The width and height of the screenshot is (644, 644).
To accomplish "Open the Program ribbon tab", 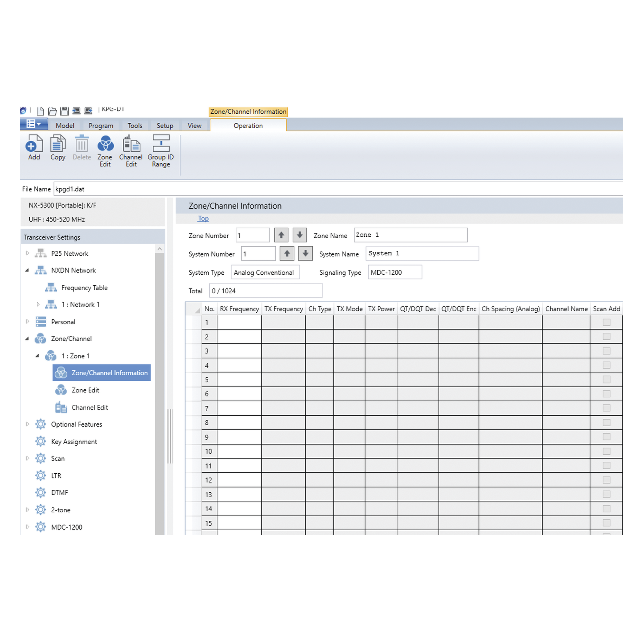I will 101,126.
